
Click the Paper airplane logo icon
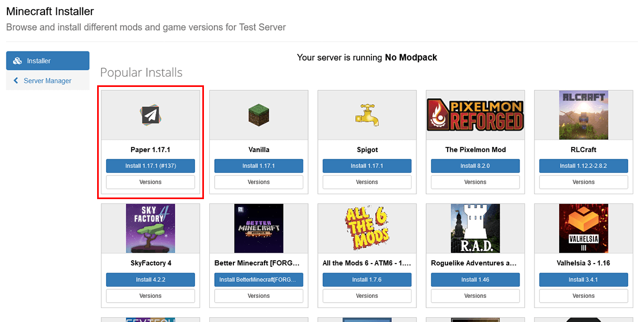coord(150,115)
